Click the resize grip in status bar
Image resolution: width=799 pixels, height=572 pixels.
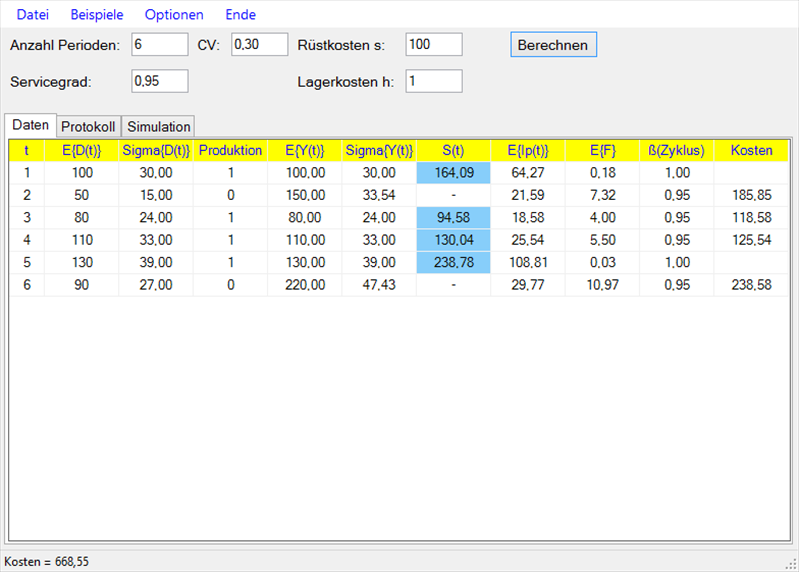(x=790, y=563)
